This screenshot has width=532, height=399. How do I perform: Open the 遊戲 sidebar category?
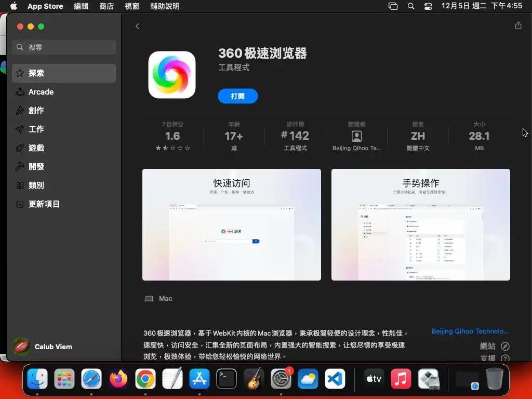(x=64, y=148)
